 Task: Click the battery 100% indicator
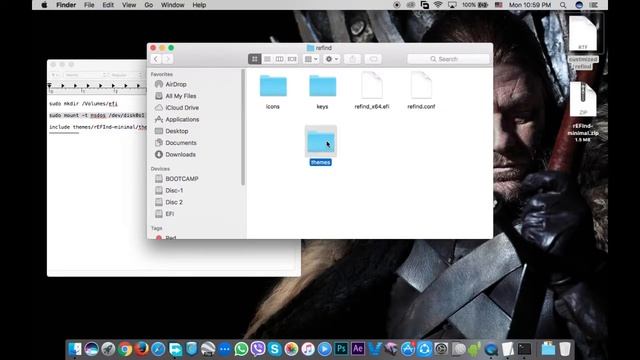tap(476, 5)
